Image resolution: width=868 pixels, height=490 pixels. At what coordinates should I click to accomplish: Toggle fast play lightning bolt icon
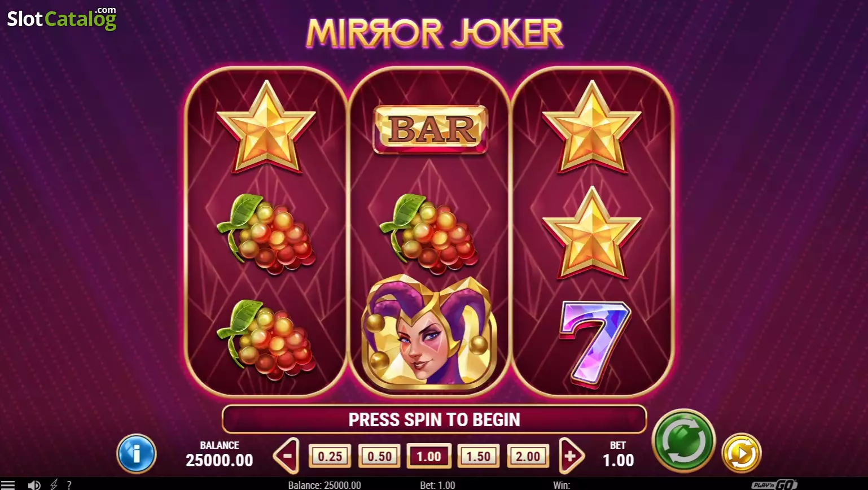(54, 484)
